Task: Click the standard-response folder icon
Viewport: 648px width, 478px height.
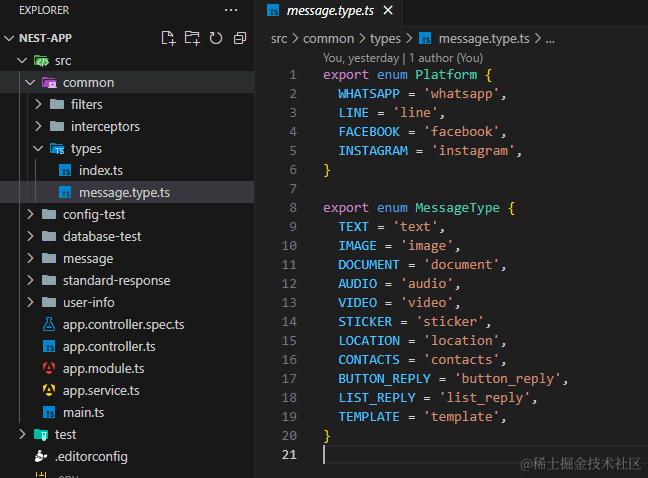Action: (x=49, y=280)
